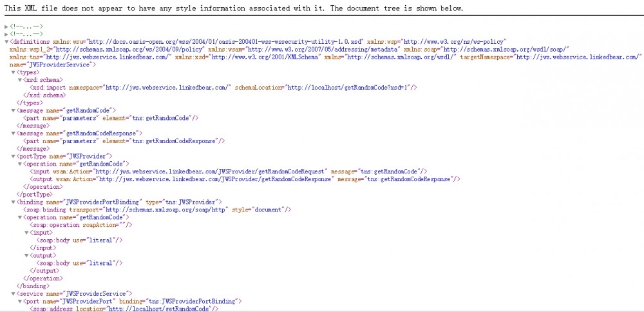Expand the collapsed comment directly above definitions

click(6, 34)
